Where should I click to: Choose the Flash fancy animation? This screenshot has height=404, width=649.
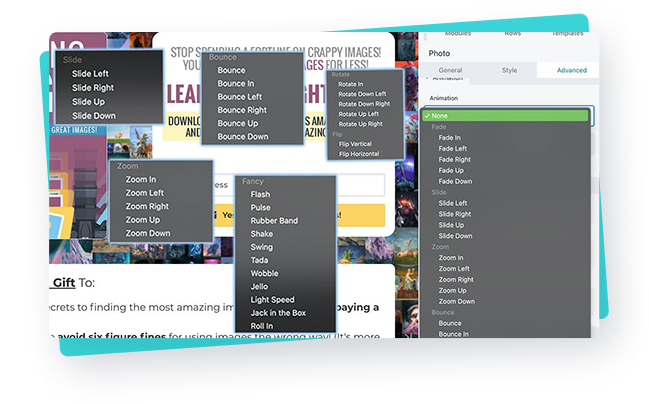click(260, 194)
